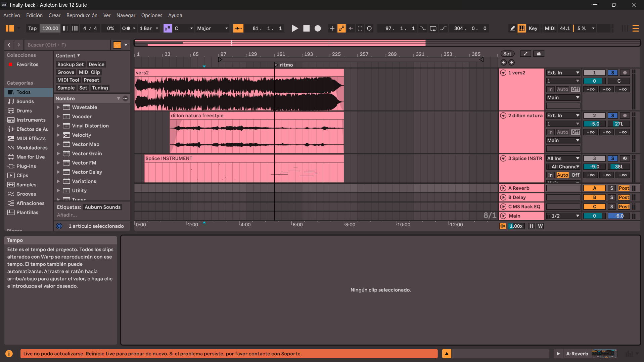Click the Play button in the transport
Screen dimensions: 644x362
295,29
